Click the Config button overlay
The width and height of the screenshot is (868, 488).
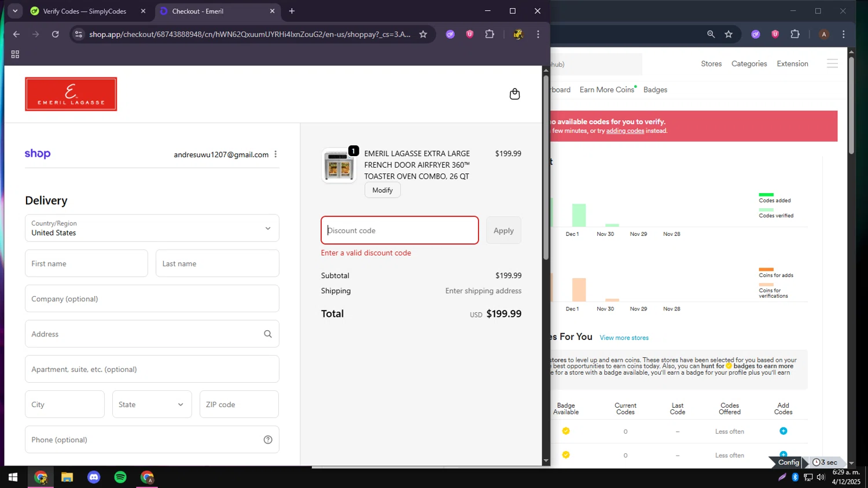pyautogui.click(x=788, y=462)
